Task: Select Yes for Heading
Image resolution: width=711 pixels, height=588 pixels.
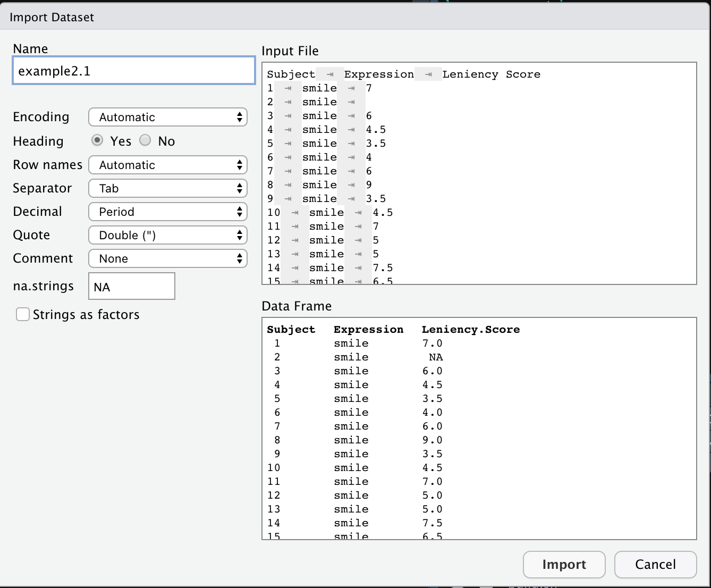Action: (x=97, y=140)
